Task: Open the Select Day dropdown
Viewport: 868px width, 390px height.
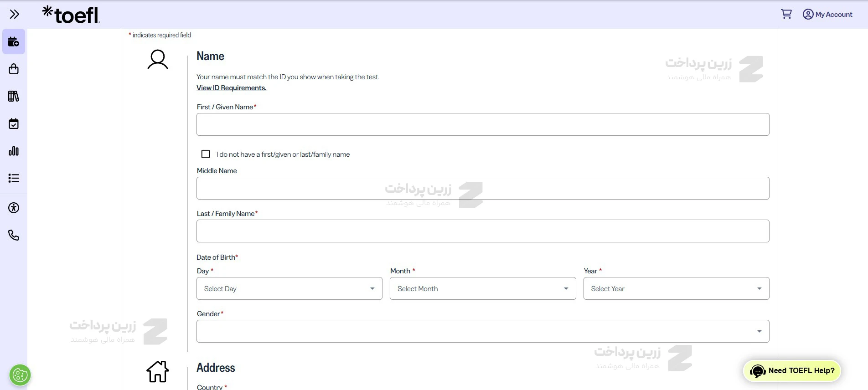Action: pos(289,288)
